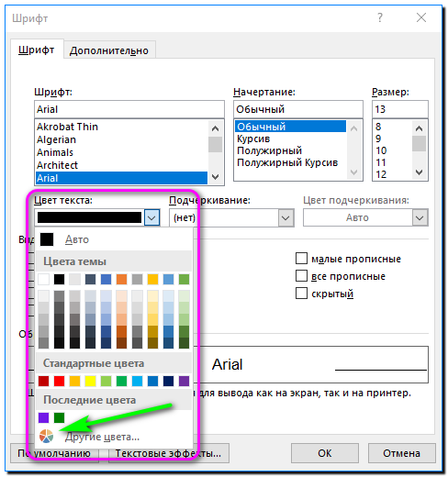Viewport: 448px width, 477px height.
Task: Enable the "малые прописные" checkbox
Action: [x=301, y=258]
